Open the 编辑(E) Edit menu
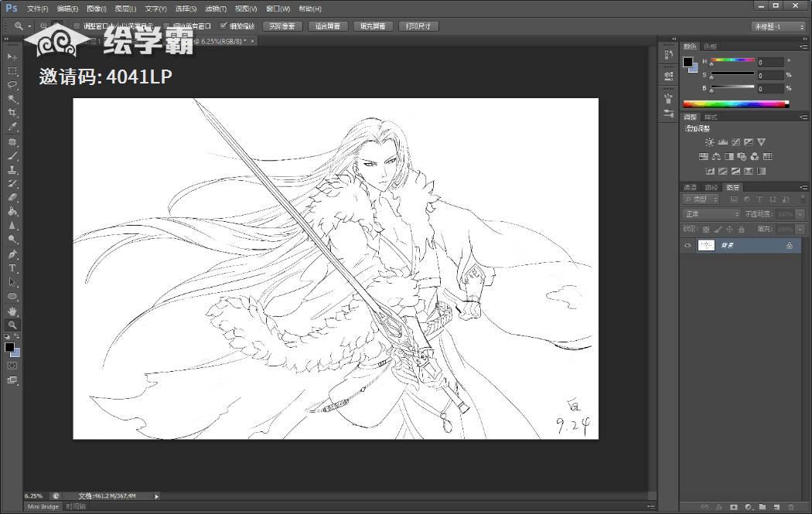 click(x=67, y=9)
